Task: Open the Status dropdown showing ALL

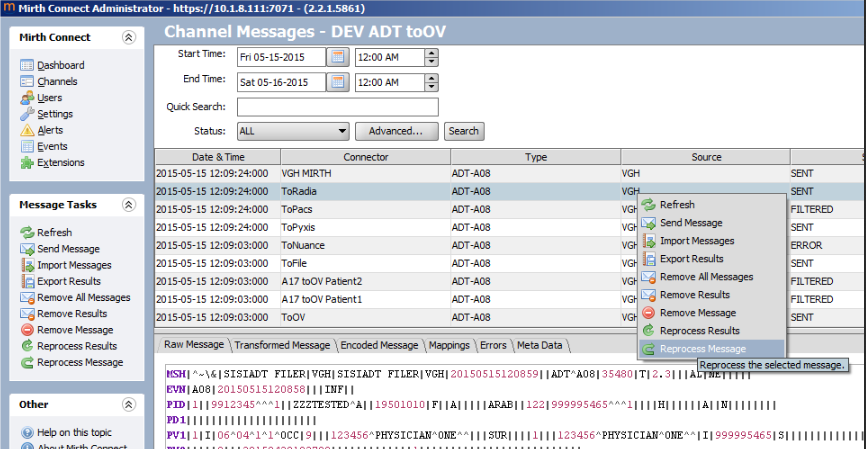Action: pyautogui.click(x=293, y=131)
